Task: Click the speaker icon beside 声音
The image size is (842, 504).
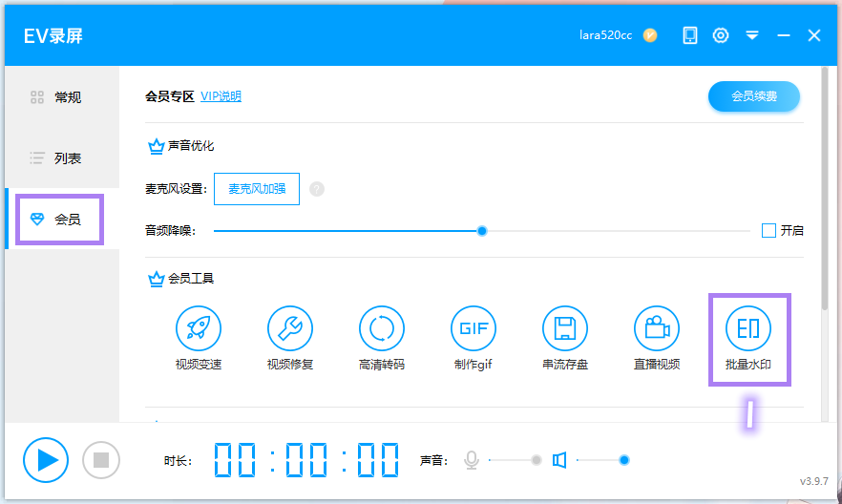Action: pyautogui.click(x=559, y=460)
